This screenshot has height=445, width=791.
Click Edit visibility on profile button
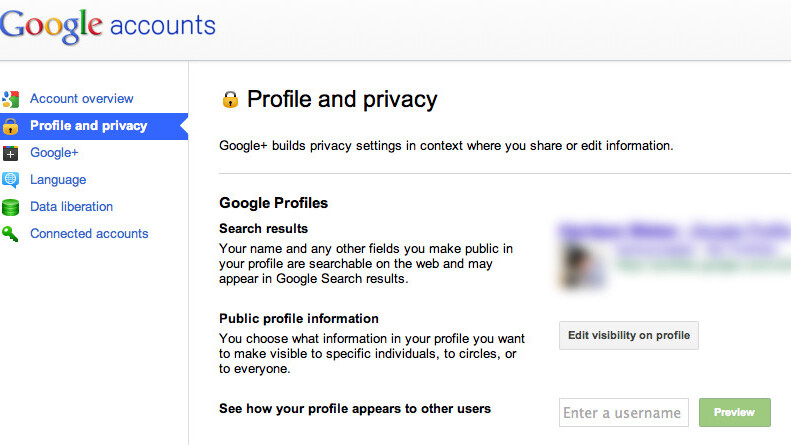(x=628, y=335)
